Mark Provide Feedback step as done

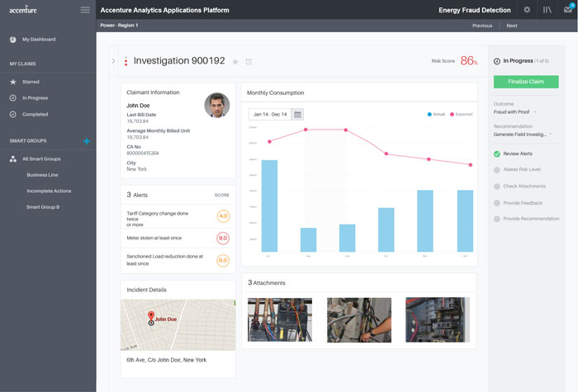(497, 202)
